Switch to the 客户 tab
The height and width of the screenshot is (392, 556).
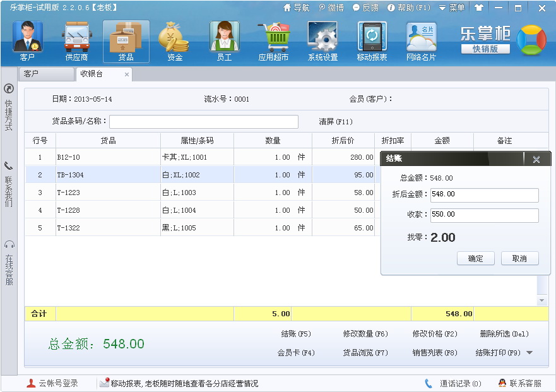pos(46,74)
